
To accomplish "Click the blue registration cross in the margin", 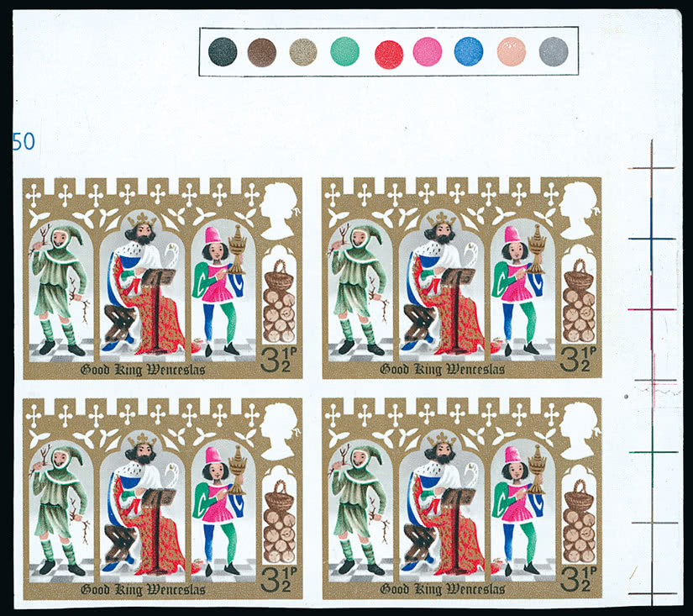I will [652, 239].
